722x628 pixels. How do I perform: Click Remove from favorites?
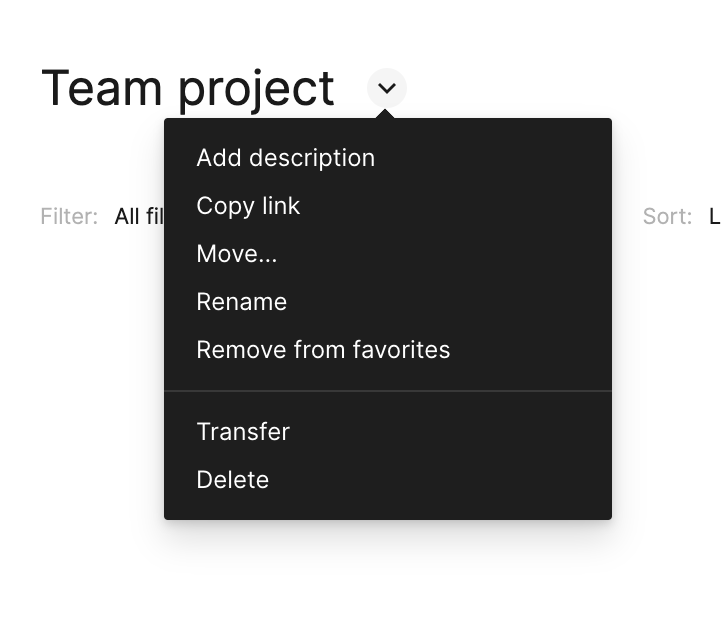click(x=323, y=350)
